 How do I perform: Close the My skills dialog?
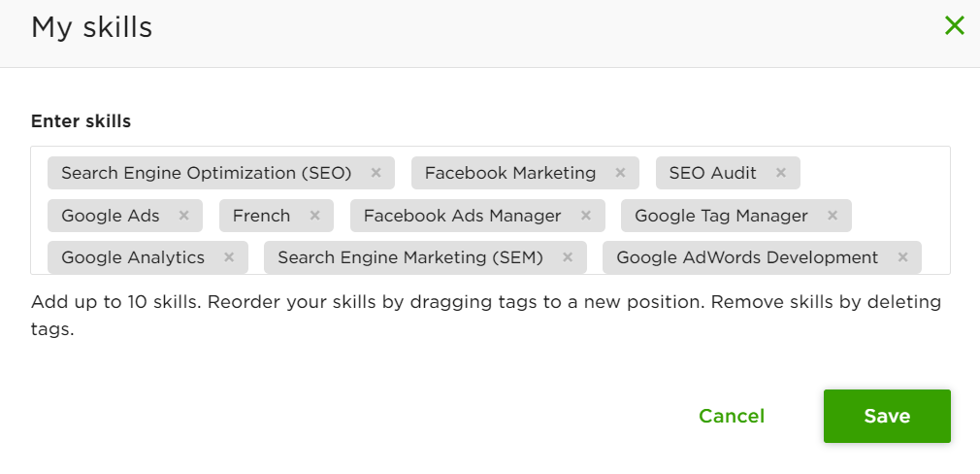coord(955,26)
